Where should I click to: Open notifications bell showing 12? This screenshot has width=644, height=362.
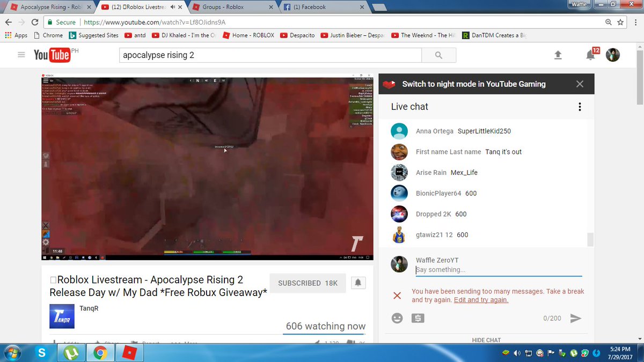[x=591, y=55]
